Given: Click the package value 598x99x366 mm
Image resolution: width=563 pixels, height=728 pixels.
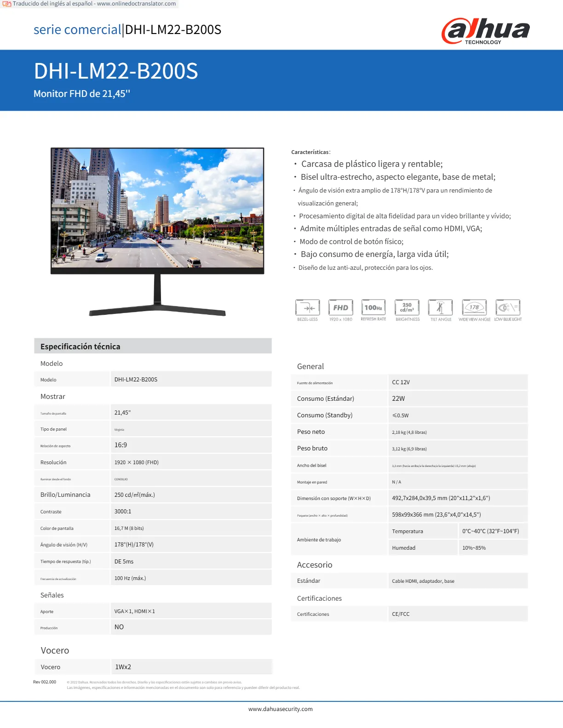Looking at the screenshot, I should [458, 514].
